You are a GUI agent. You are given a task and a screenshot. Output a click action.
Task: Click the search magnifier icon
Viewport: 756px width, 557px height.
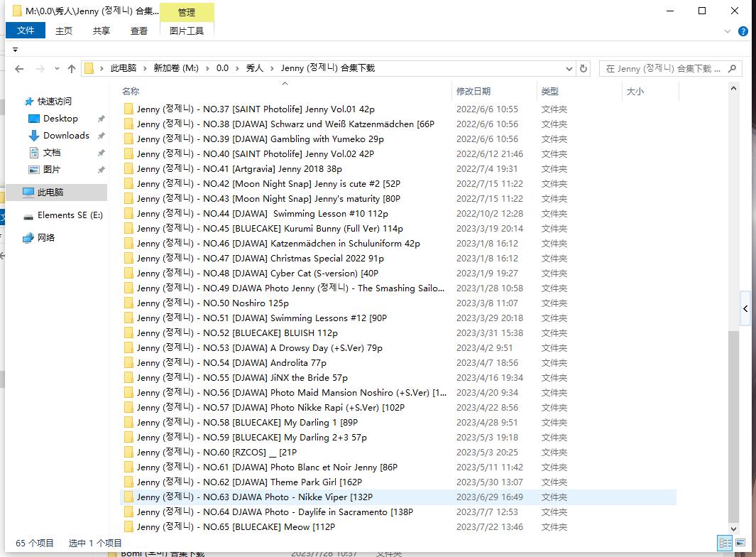(x=733, y=68)
